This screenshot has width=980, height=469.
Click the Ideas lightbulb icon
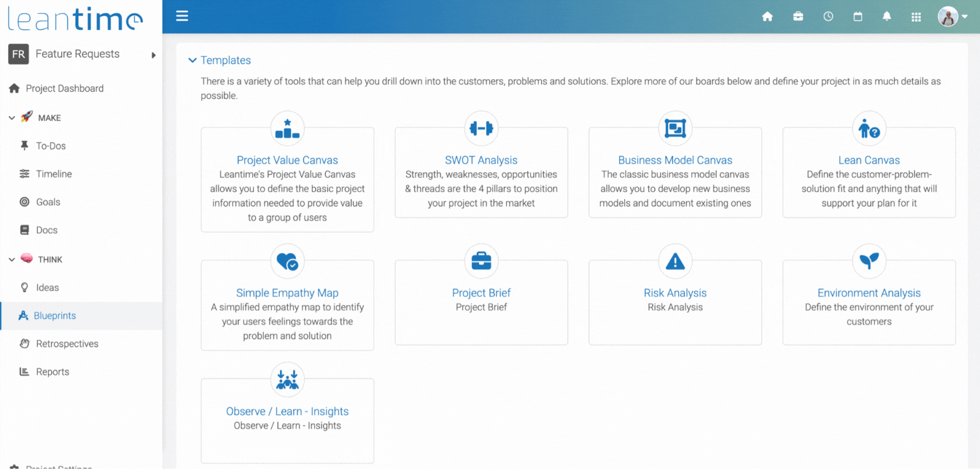tap(24, 287)
